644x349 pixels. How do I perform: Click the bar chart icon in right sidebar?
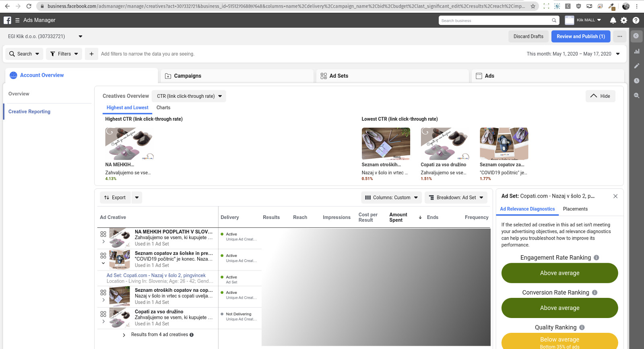(637, 51)
